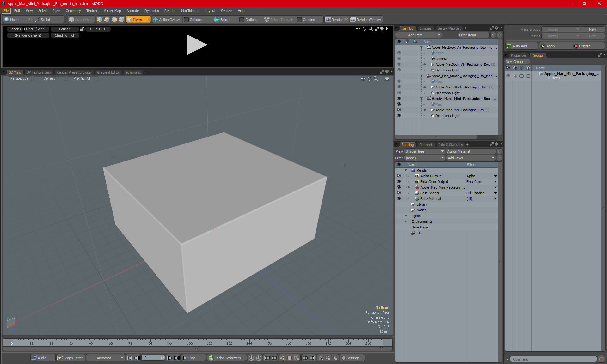Click the Render Window icon button
The image size is (607, 364).
click(353, 20)
